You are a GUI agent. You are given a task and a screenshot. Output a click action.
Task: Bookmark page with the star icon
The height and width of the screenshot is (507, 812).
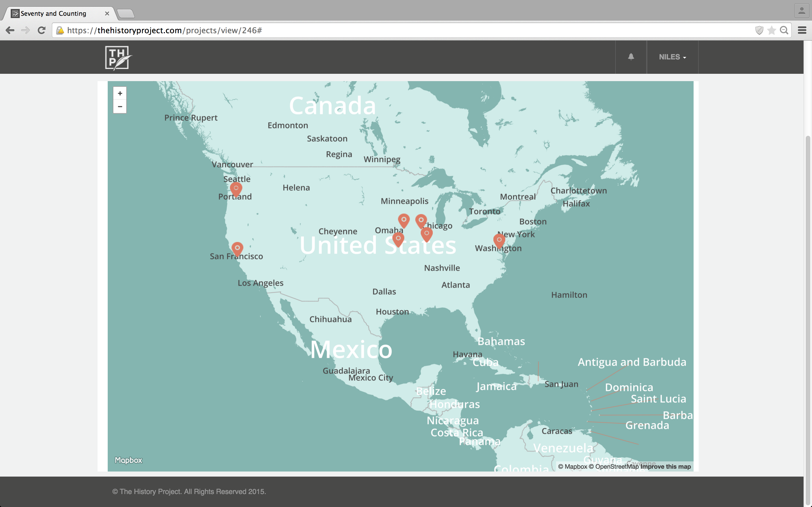pos(771,30)
